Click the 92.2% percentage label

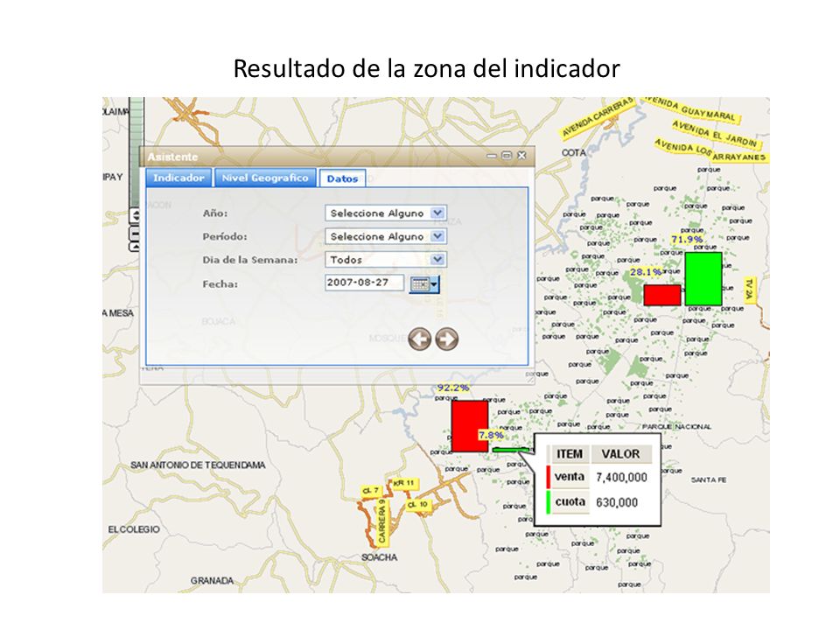pyautogui.click(x=452, y=388)
